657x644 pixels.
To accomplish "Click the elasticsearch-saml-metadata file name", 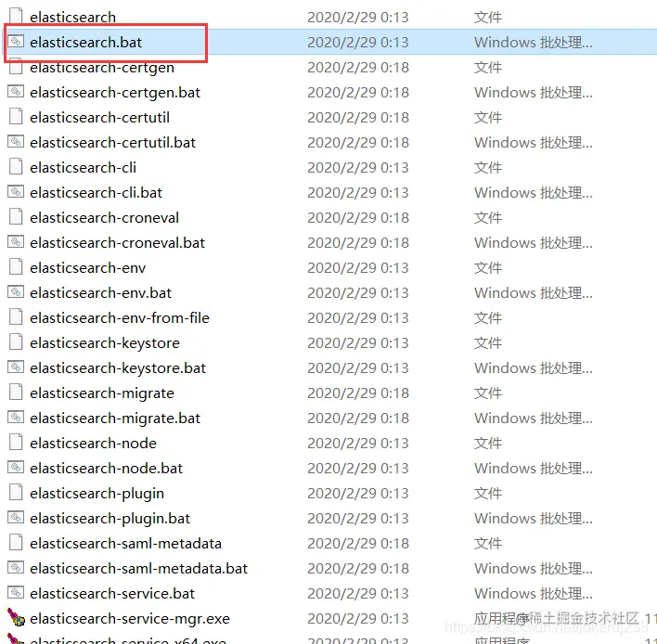I will 125,544.
